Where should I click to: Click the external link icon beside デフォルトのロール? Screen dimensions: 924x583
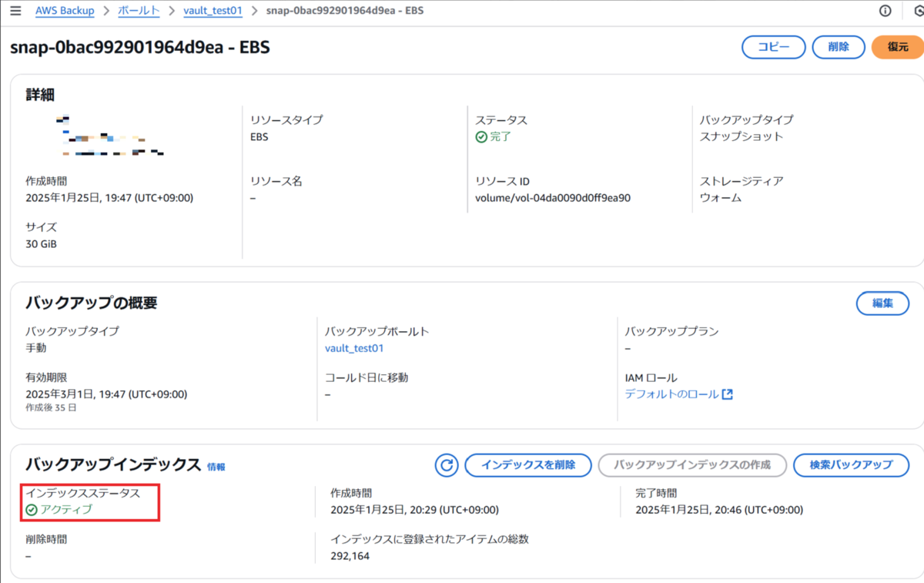tap(727, 394)
